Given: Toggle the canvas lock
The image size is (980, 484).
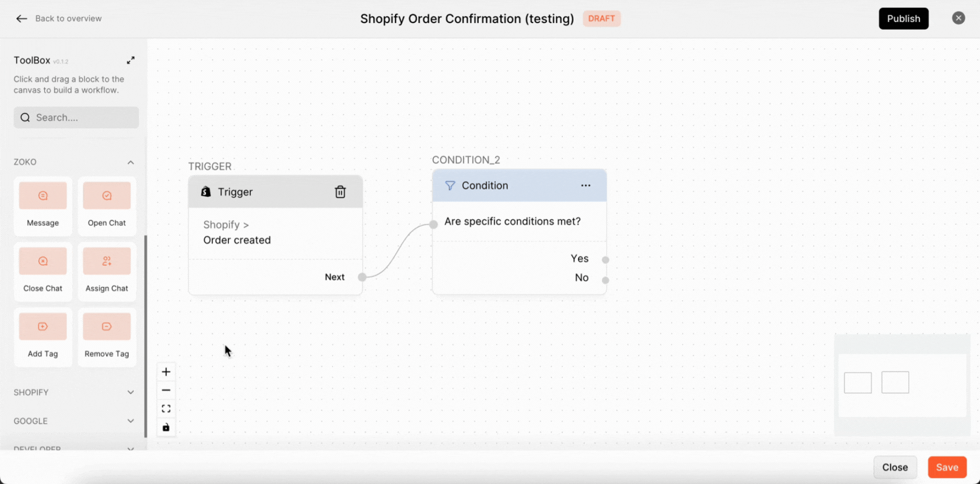Looking at the screenshot, I should pyautogui.click(x=166, y=427).
